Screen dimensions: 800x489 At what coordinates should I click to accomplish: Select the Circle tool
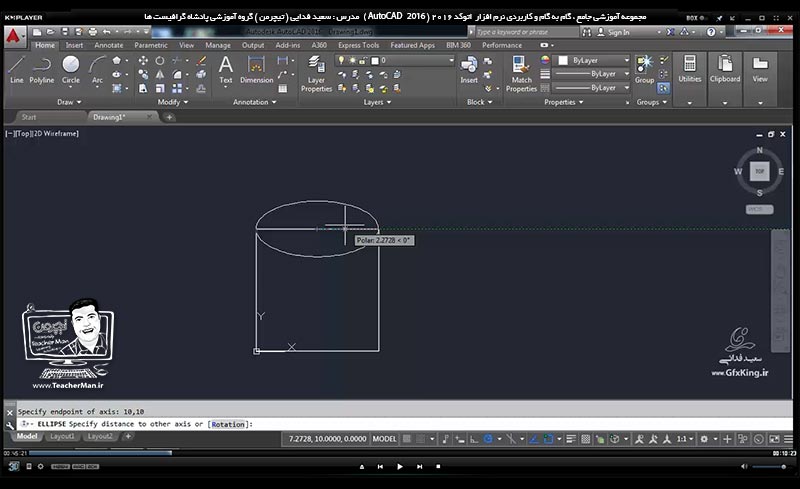[x=70, y=70]
